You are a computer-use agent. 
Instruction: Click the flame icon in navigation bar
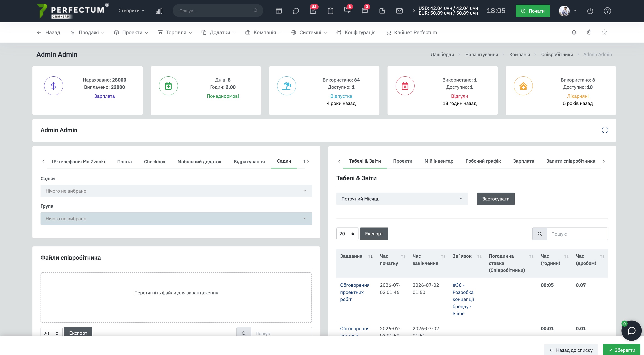pyautogui.click(x=589, y=32)
